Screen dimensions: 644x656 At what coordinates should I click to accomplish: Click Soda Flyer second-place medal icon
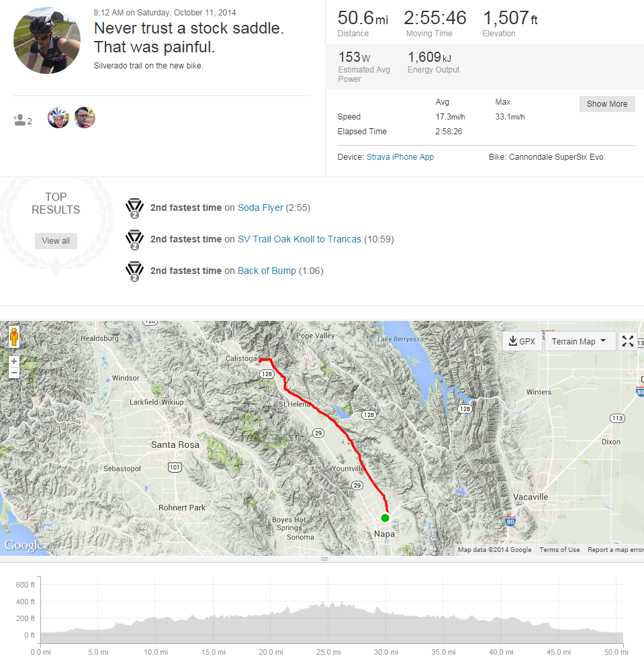(134, 209)
